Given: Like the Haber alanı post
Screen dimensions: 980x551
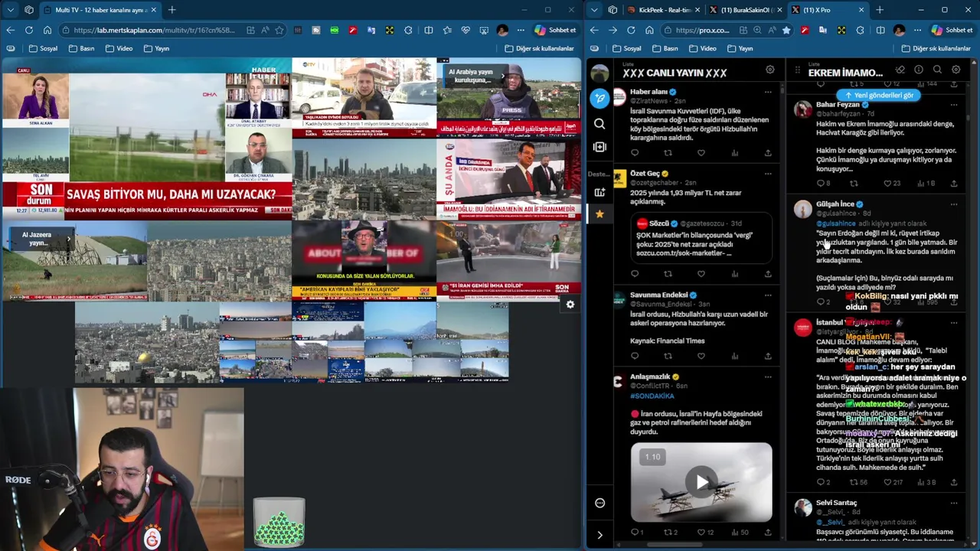Looking at the screenshot, I should (x=701, y=153).
